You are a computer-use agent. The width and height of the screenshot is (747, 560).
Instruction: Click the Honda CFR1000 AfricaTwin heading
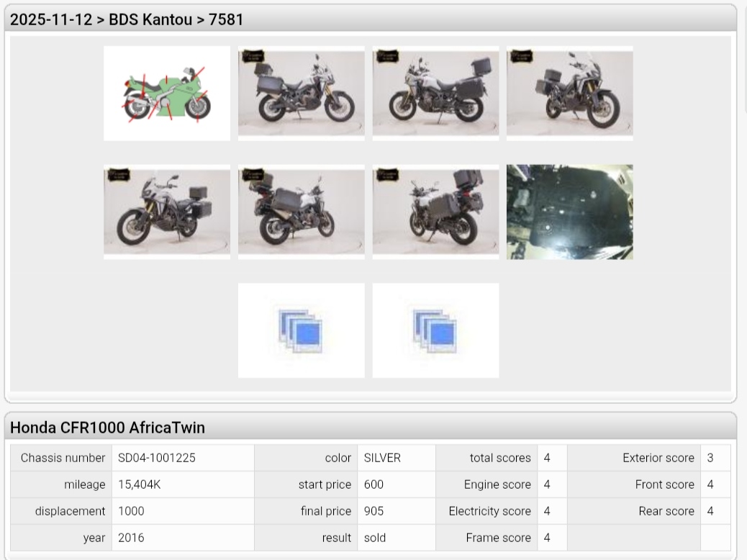(108, 428)
